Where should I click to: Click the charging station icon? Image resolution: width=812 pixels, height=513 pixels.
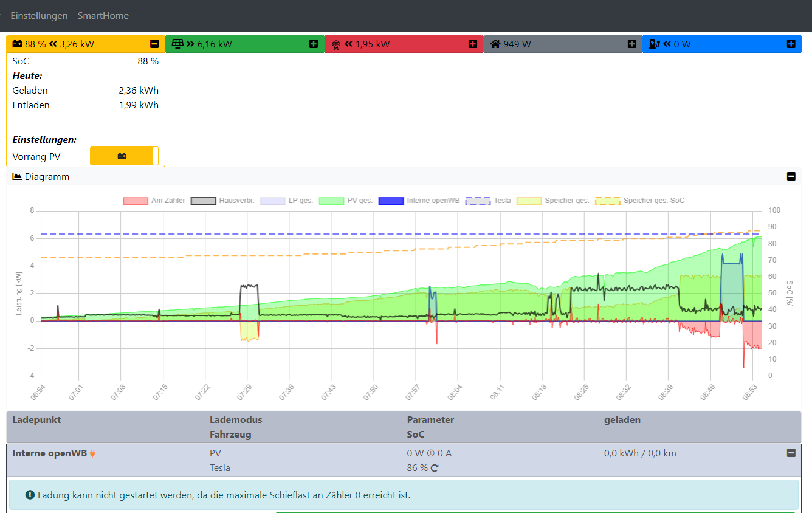click(x=655, y=44)
